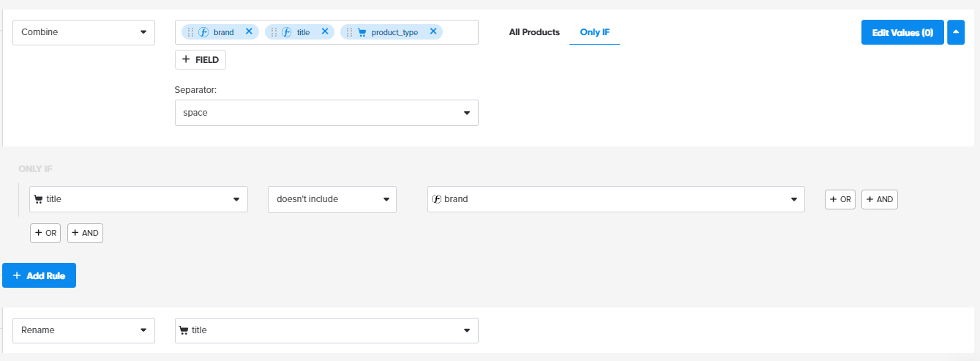The height and width of the screenshot is (361, 980).
Task: Switch to the All Products tab
Action: (x=534, y=32)
